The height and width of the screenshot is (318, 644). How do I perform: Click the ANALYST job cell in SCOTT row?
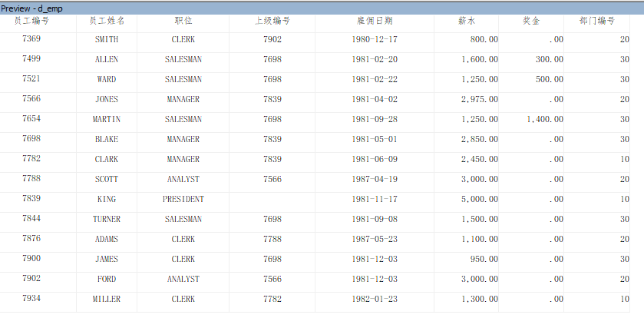coord(183,180)
